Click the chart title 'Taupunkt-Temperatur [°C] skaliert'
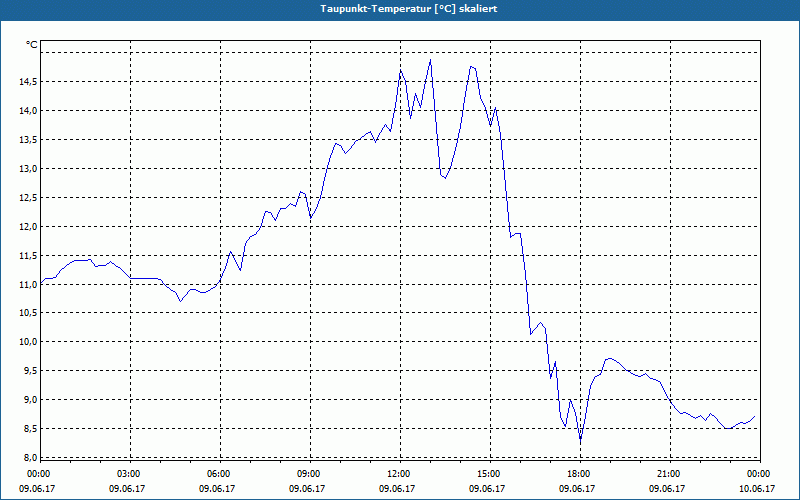Viewport: 800px width, 500px height. (409, 9)
